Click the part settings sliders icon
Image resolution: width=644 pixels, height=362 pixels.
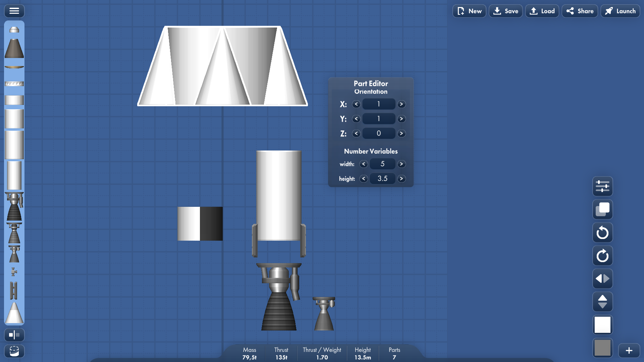click(x=602, y=186)
